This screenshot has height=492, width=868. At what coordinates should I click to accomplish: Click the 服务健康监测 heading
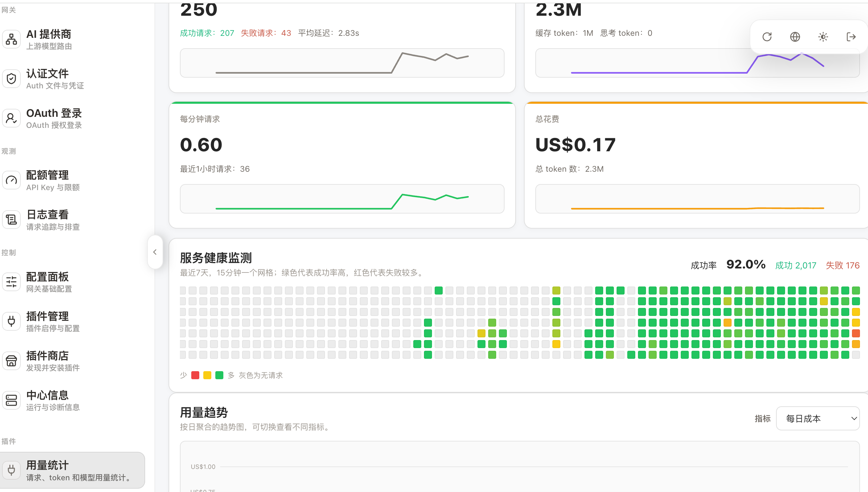[x=216, y=258]
